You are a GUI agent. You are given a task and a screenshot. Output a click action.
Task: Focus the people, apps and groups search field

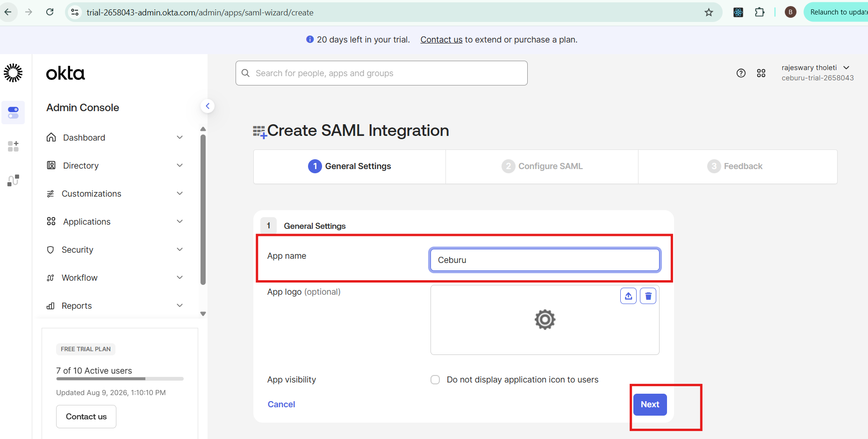click(381, 73)
